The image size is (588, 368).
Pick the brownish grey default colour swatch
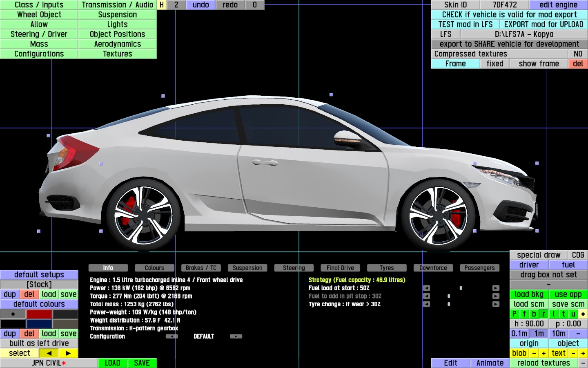[65, 324]
